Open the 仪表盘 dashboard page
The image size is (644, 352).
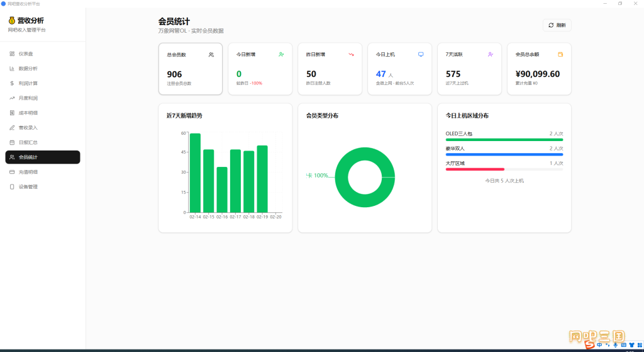pos(43,54)
